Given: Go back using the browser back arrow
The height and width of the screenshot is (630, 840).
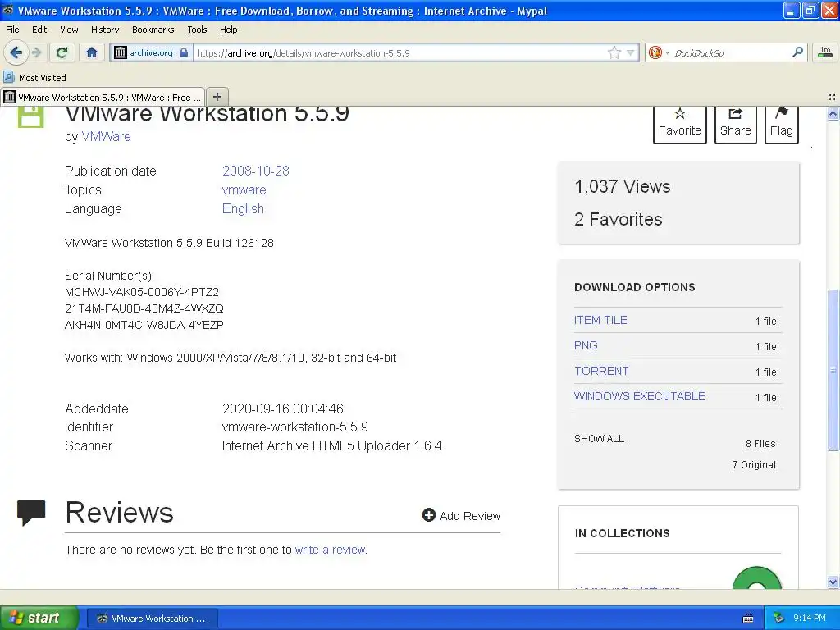Looking at the screenshot, I should click(x=16, y=52).
